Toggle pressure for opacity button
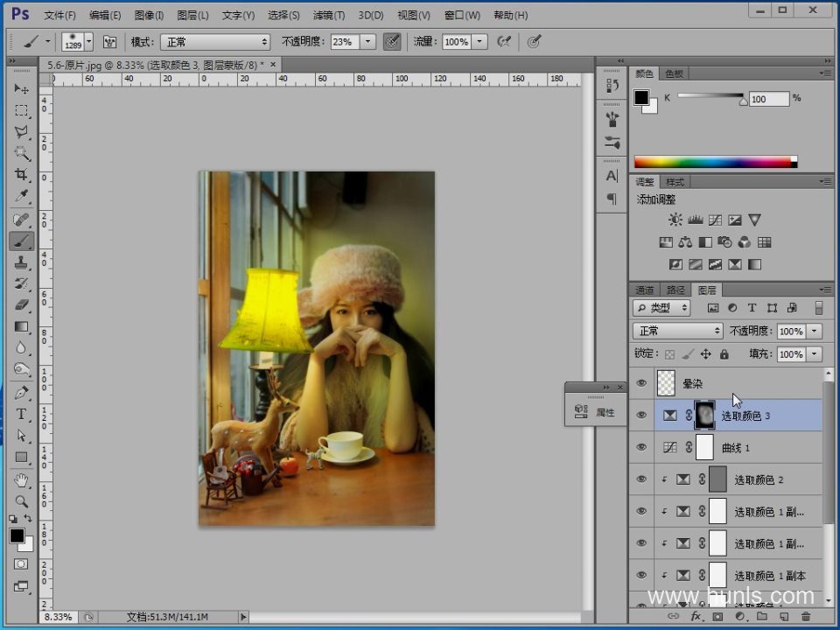 pyautogui.click(x=392, y=42)
